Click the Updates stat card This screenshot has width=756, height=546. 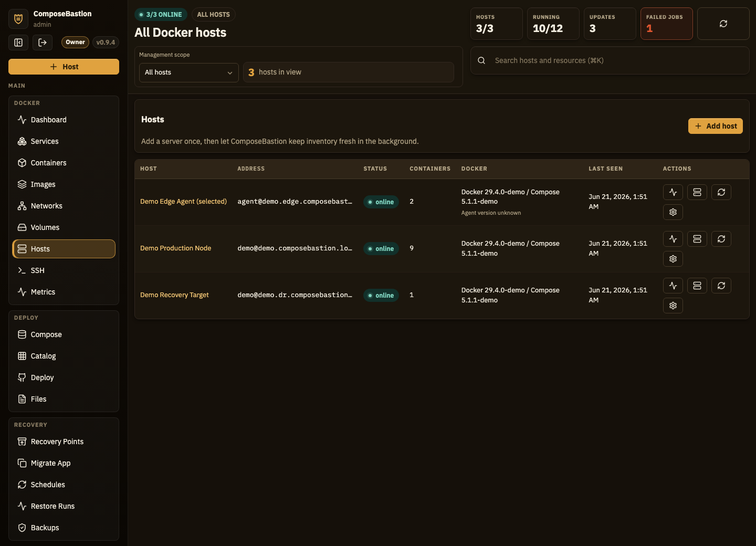610,24
